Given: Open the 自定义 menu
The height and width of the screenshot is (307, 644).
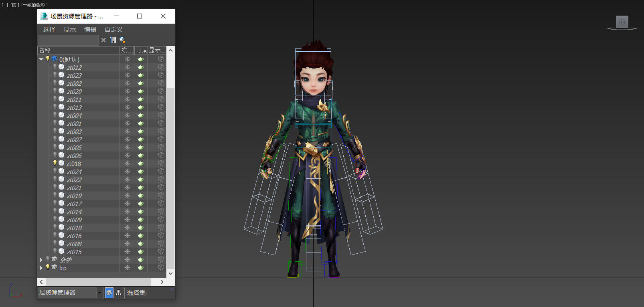Looking at the screenshot, I should point(113,30).
